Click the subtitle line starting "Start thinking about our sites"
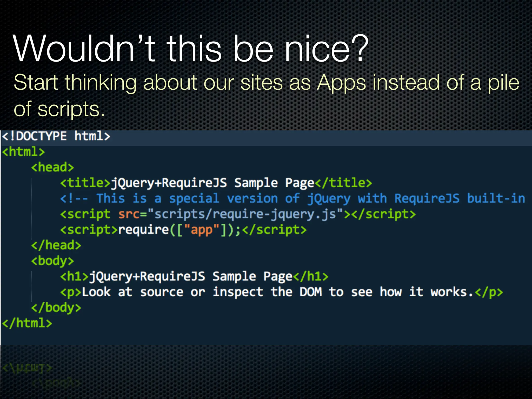 pos(267,83)
